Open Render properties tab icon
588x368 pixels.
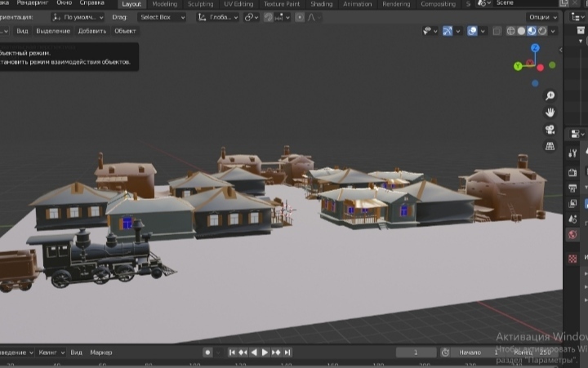coord(573,171)
